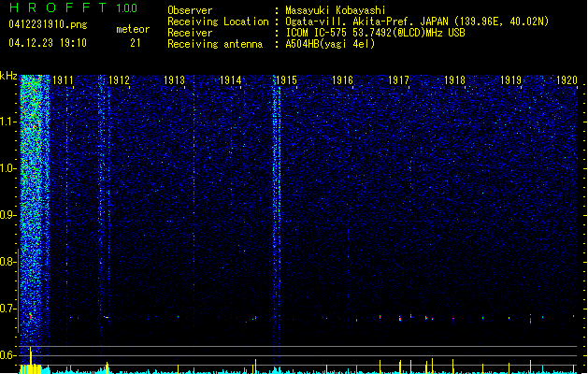This screenshot has height=374, width=588.
Task: Click the 0.9 kHz frequency tick label
Action: pos(8,215)
